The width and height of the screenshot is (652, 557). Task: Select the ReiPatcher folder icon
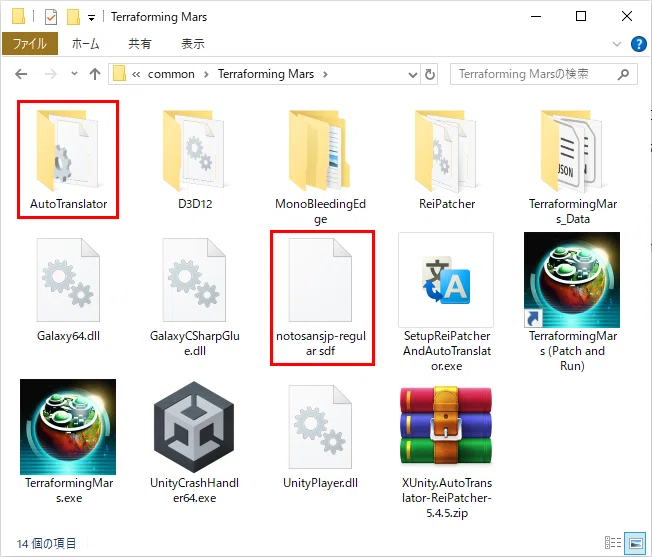(x=446, y=150)
